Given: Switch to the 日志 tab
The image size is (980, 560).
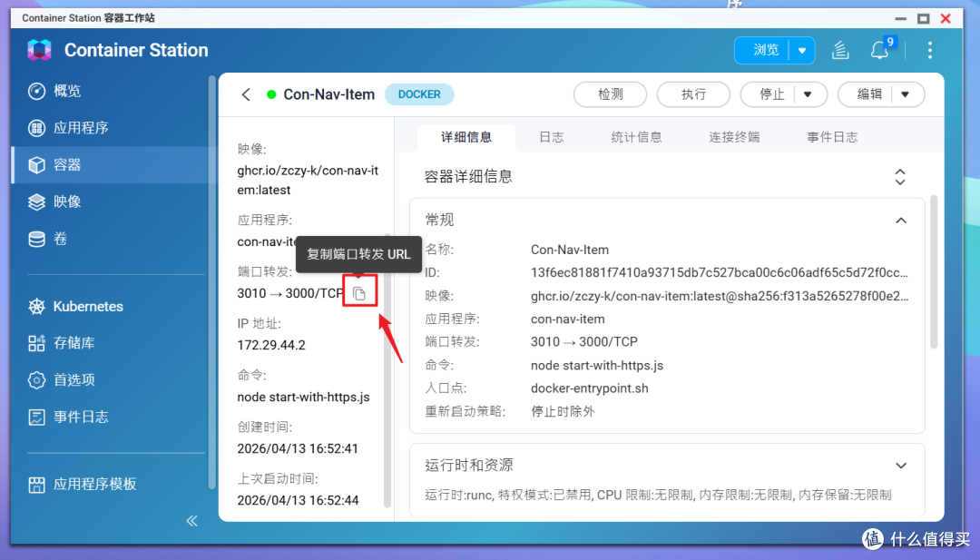Looking at the screenshot, I should pyautogui.click(x=552, y=137).
